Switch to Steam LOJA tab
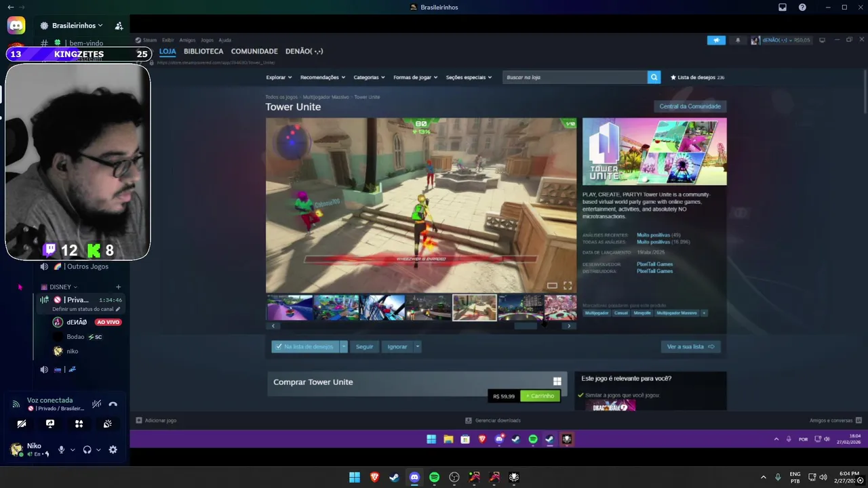The image size is (868, 488). click(167, 52)
